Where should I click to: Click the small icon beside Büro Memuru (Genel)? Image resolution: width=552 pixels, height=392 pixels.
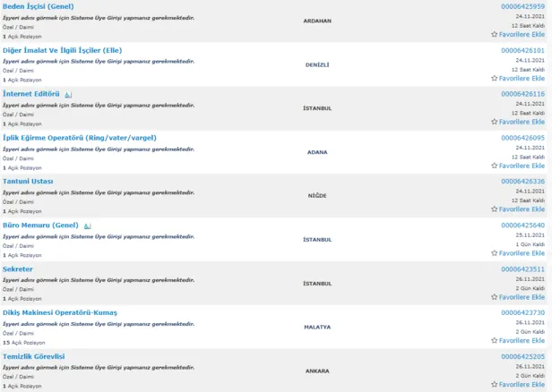pos(88,226)
